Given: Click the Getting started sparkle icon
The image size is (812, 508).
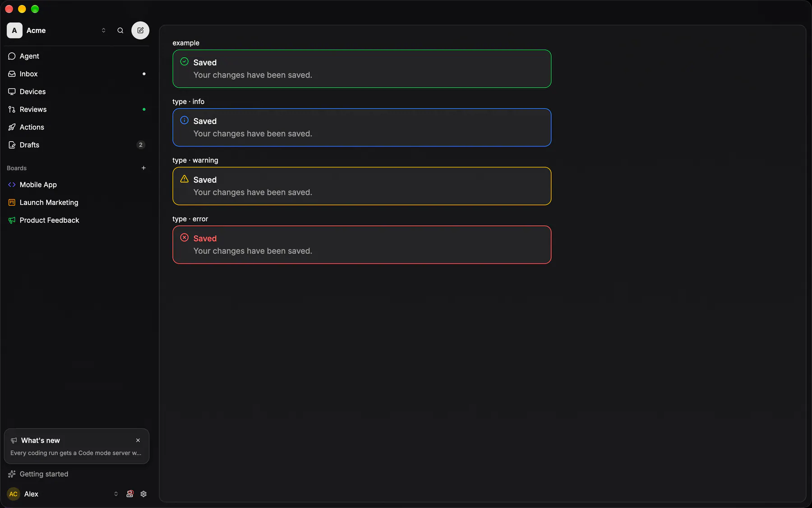Looking at the screenshot, I should tap(12, 474).
